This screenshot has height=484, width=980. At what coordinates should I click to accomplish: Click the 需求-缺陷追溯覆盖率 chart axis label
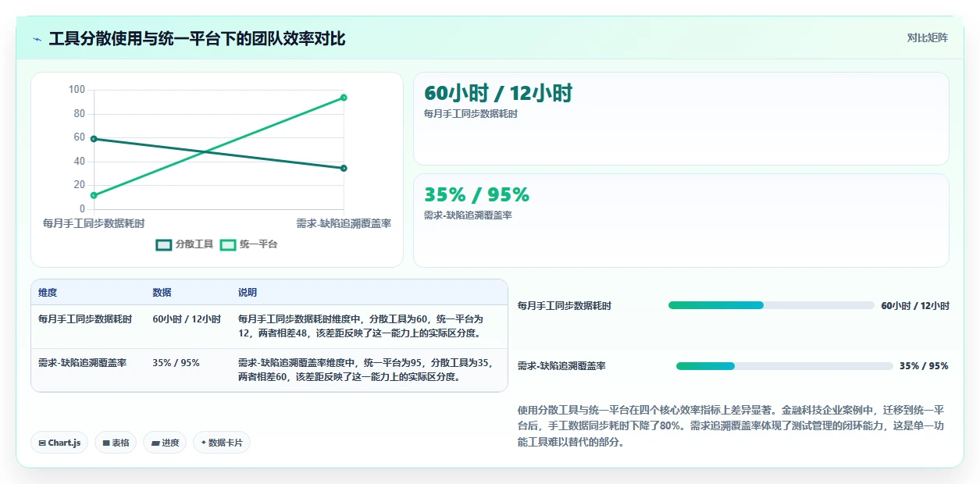tap(344, 223)
